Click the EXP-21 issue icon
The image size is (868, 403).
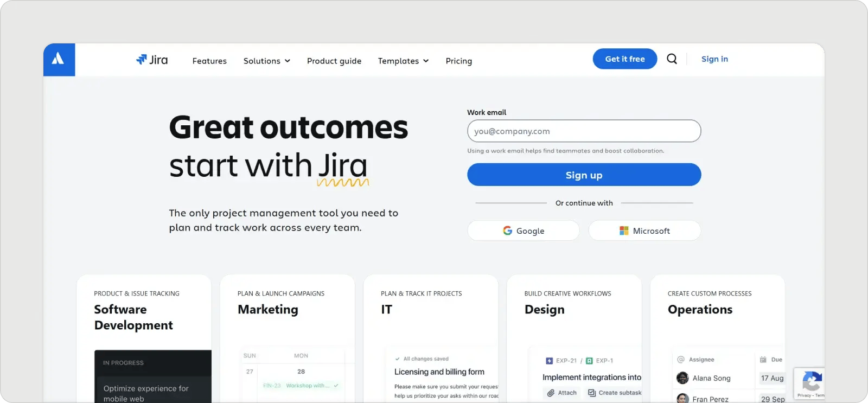click(549, 361)
